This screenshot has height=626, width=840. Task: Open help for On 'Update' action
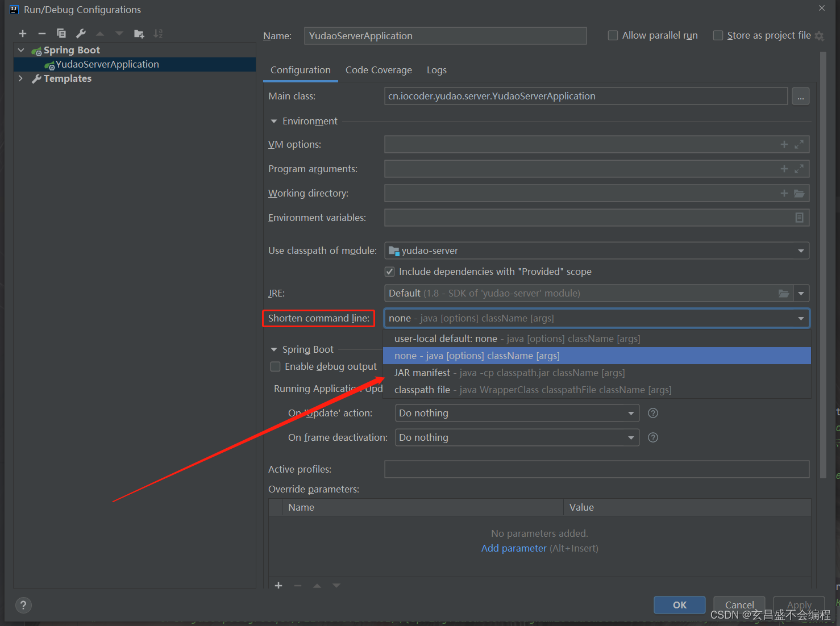[653, 413]
